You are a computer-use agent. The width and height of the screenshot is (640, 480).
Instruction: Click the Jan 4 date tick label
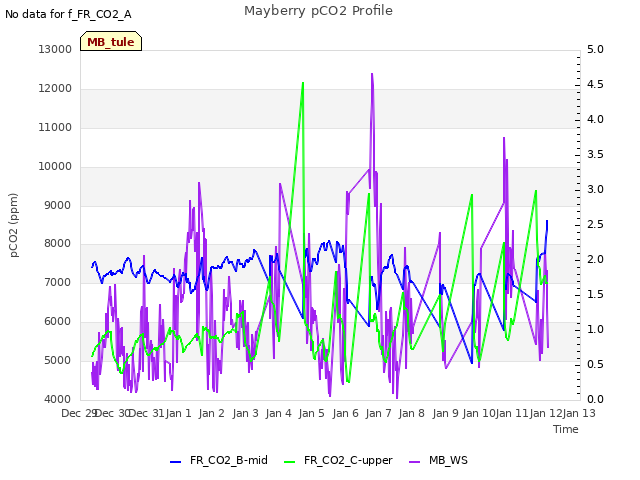(x=279, y=414)
